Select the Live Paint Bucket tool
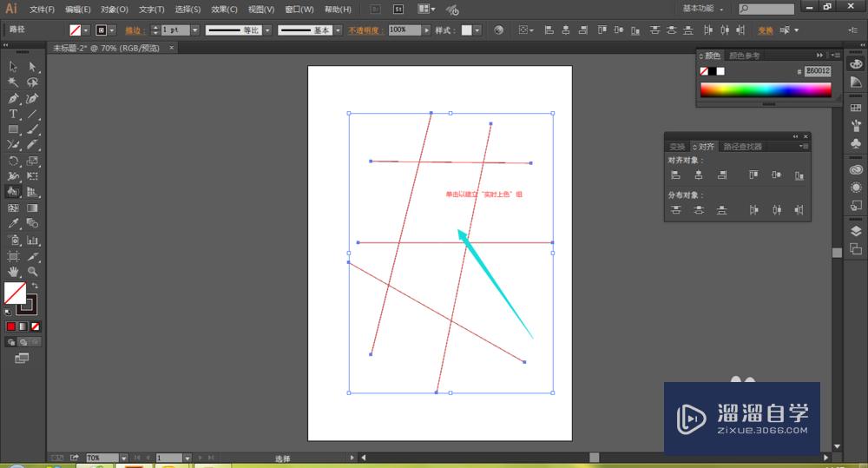The image size is (868, 468). point(13,192)
